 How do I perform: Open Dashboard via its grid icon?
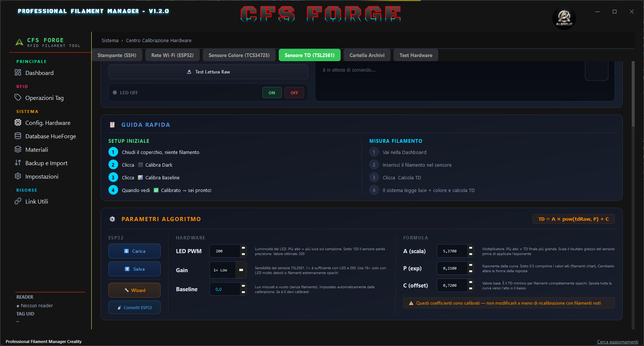pyautogui.click(x=18, y=72)
